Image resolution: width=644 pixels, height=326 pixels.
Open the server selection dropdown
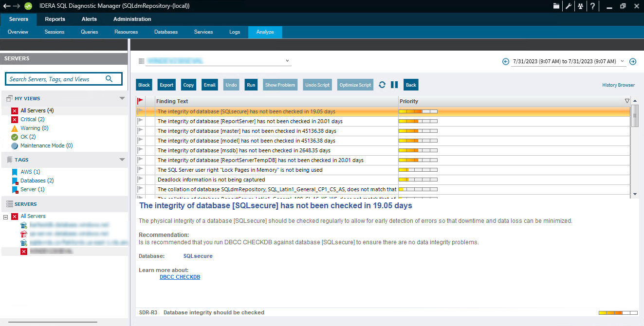point(288,61)
